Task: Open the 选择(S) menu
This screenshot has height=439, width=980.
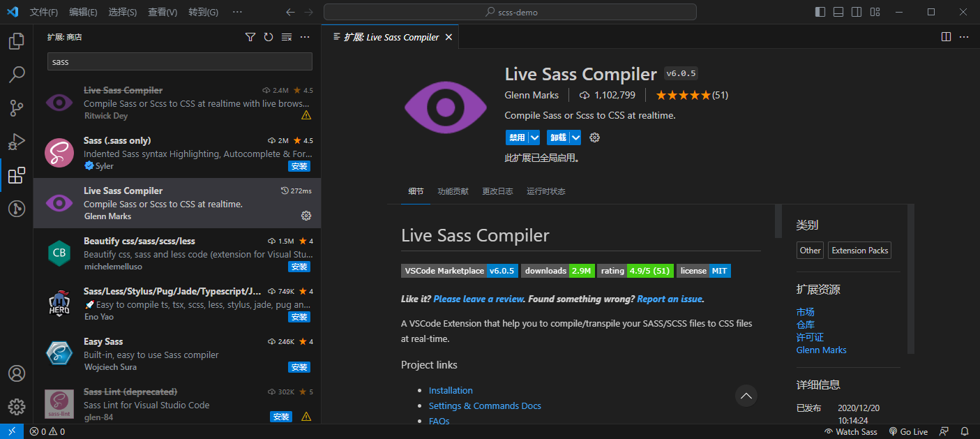Action: (123, 12)
